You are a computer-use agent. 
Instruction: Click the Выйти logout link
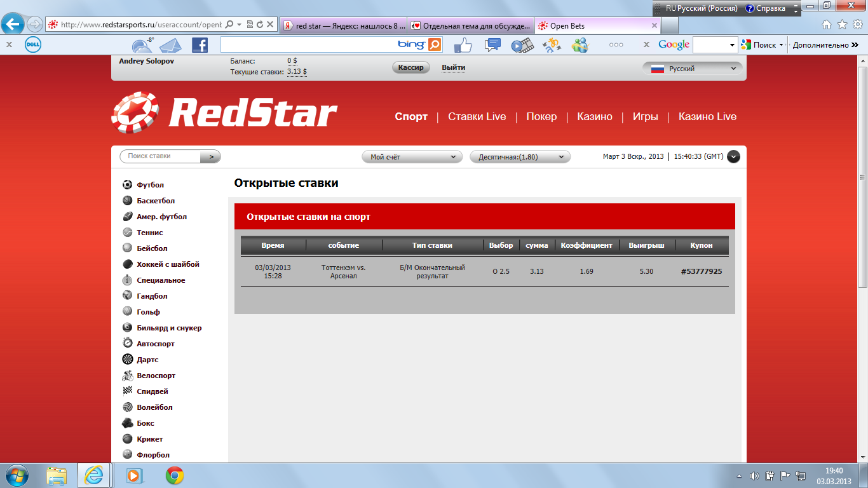click(x=453, y=68)
